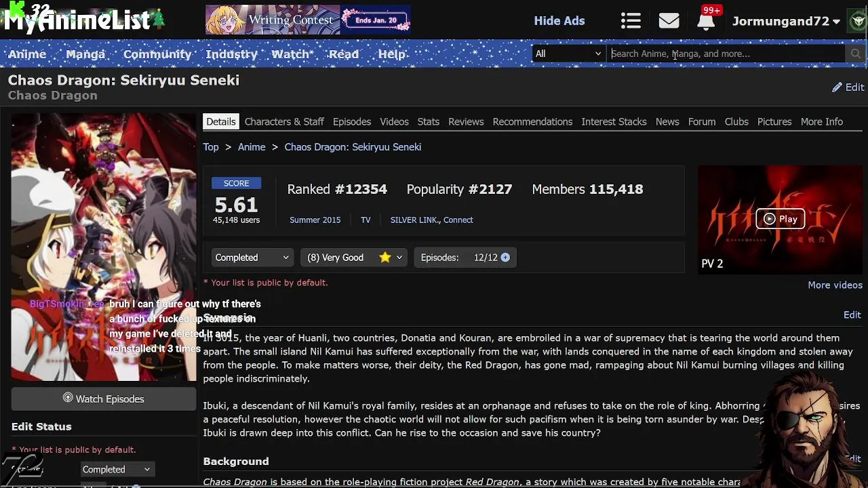
Task: Open the Help menu
Action: click(x=391, y=54)
